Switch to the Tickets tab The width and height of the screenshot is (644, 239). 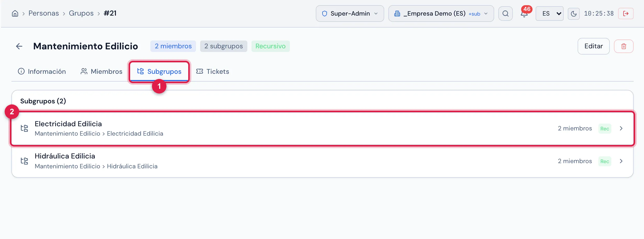point(213,71)
